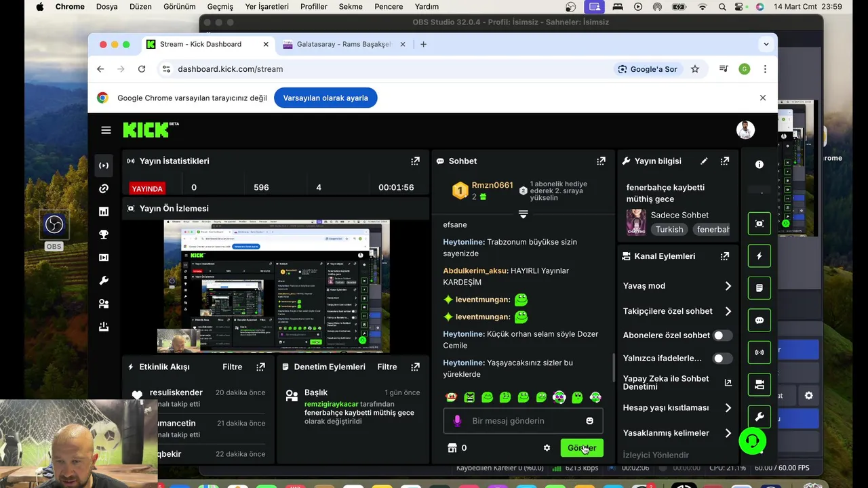Open the Apple menu
Viewport: 868px width, 488px height.
pyautogui.click(x=39, y=7)
